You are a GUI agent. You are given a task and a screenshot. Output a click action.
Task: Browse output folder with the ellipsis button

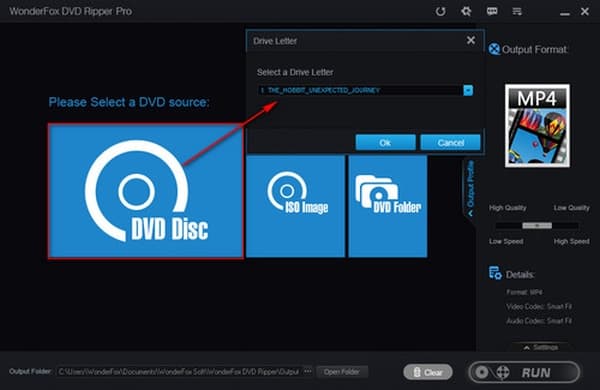point(308,372)
